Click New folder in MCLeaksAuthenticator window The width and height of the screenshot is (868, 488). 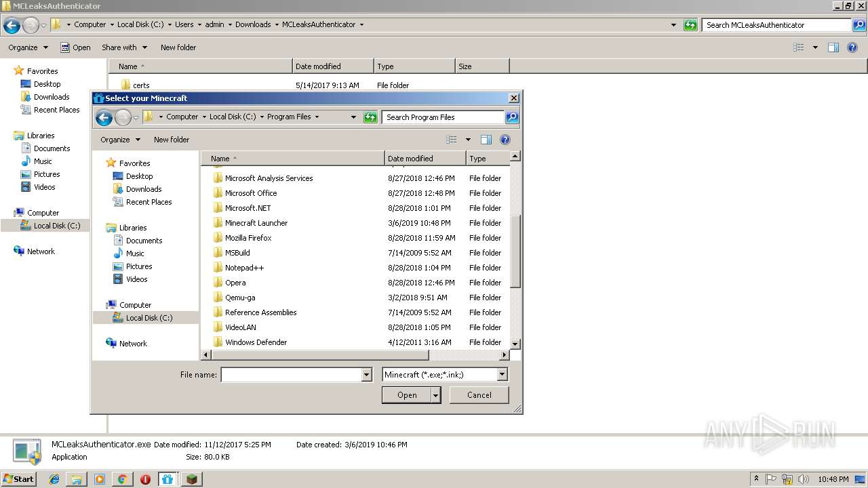click(x=178, y=47)
